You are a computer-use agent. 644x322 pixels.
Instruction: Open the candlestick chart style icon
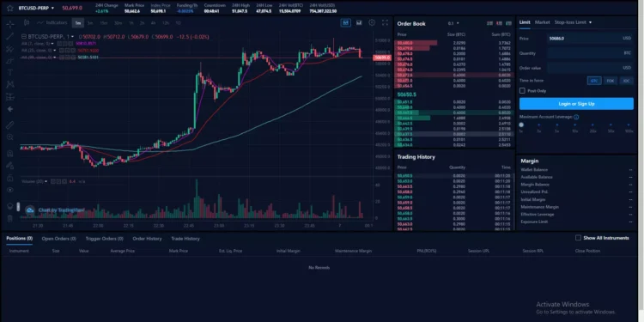tap(27, 23)
